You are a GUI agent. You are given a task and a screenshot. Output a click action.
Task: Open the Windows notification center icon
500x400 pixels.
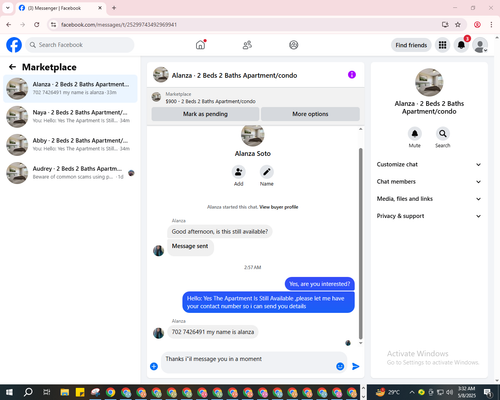pos(488,392)
